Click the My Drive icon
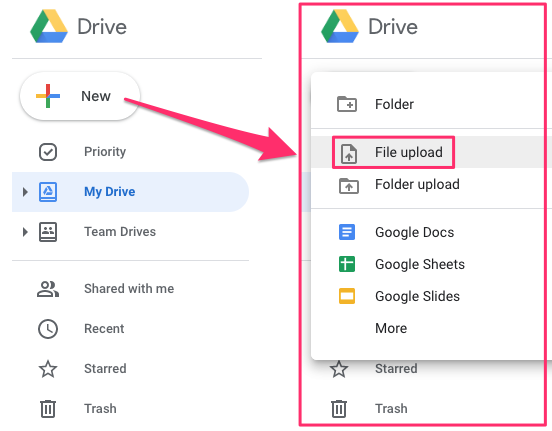The image size is (552, 431). [48, 192]
